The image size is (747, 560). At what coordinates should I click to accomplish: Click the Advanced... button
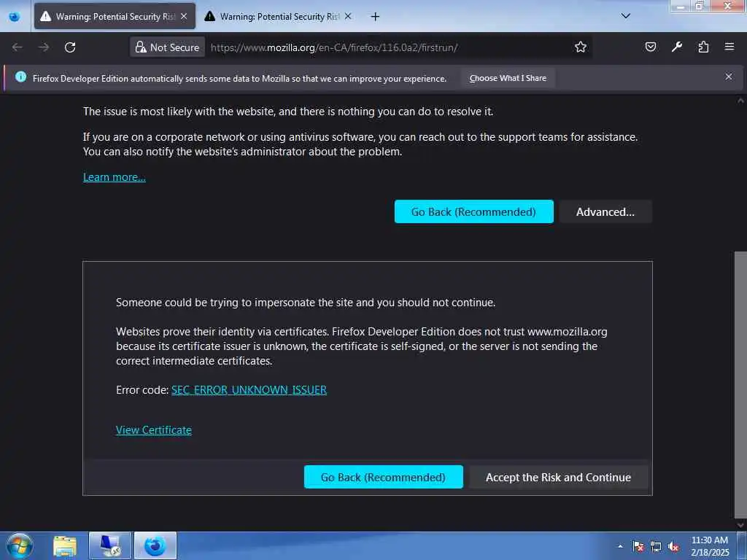tap(605, 211)
